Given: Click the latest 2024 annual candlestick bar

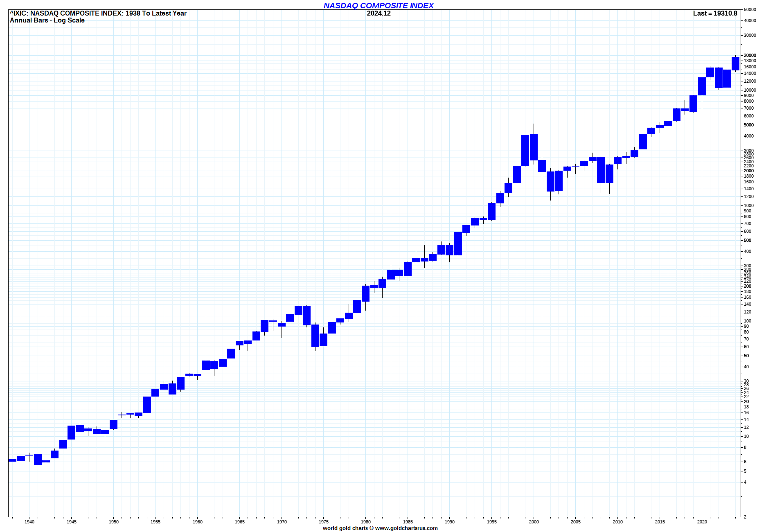Looking at the screenshot, I should (735, 63).
